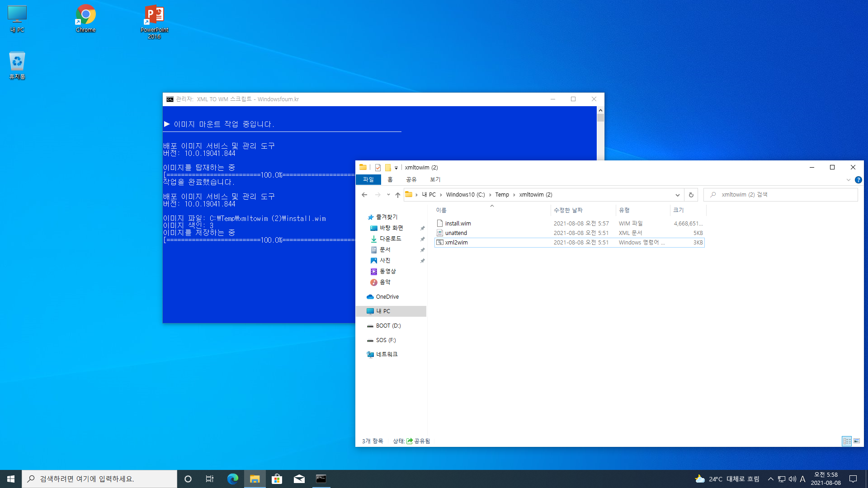
Task: Sort files by 크기 column header
Action: click(x=688, y=210)
